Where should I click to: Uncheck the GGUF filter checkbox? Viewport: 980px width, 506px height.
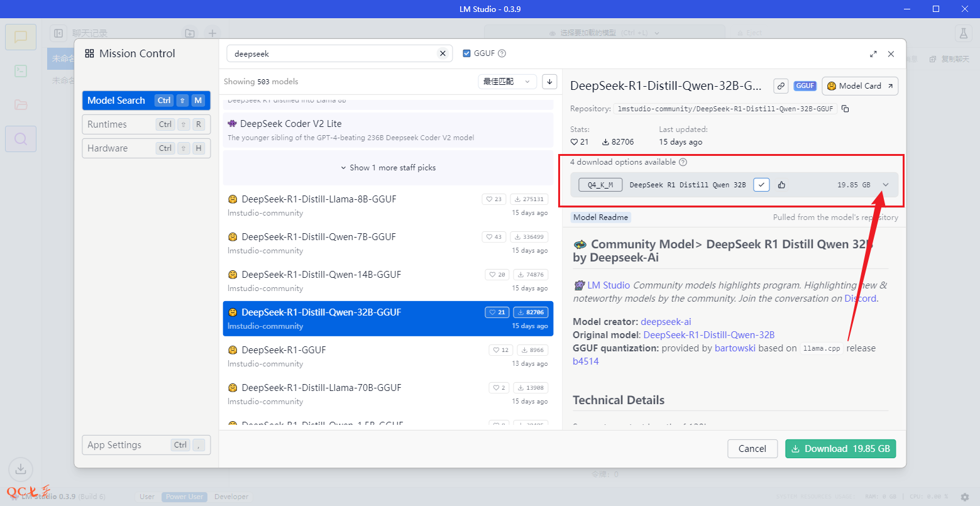point(466,53)
